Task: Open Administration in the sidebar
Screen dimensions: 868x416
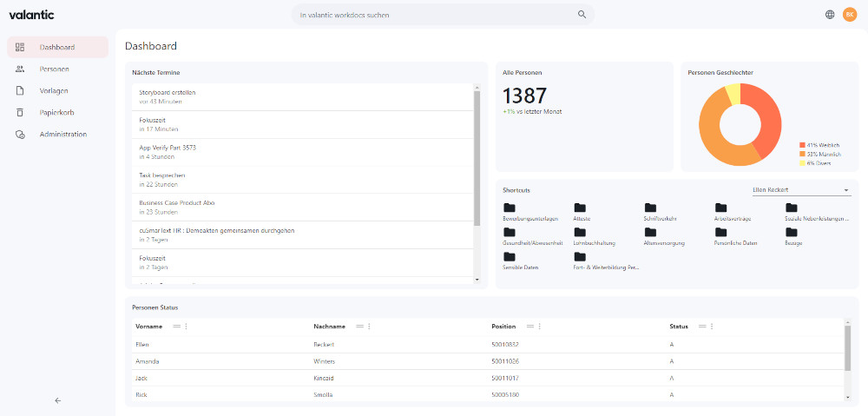Action: (x=62, y=135)
